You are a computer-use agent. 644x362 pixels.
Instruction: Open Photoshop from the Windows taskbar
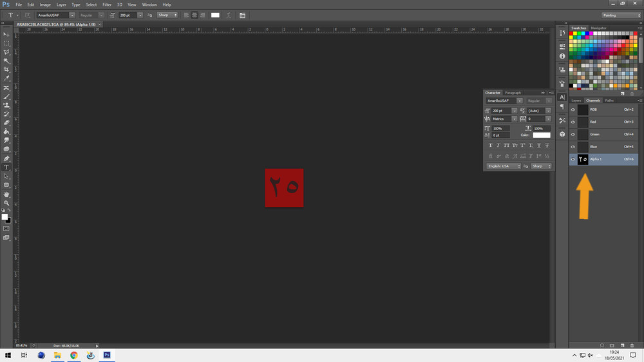click(x=107, y=355)
